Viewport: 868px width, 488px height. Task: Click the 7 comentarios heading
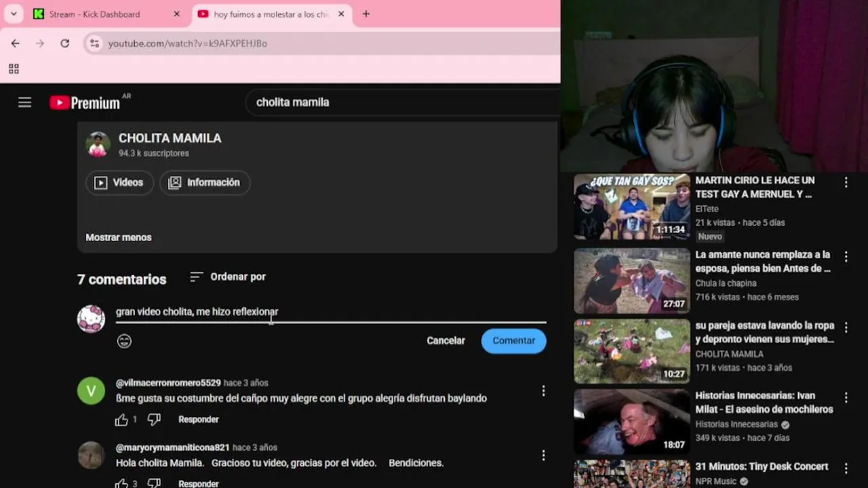pos(121,279)
